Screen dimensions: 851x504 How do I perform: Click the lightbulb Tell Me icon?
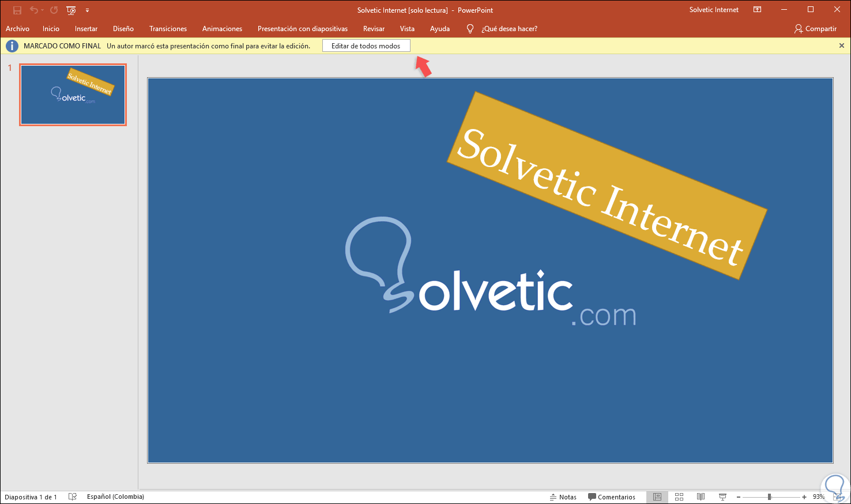coord(470,29)
